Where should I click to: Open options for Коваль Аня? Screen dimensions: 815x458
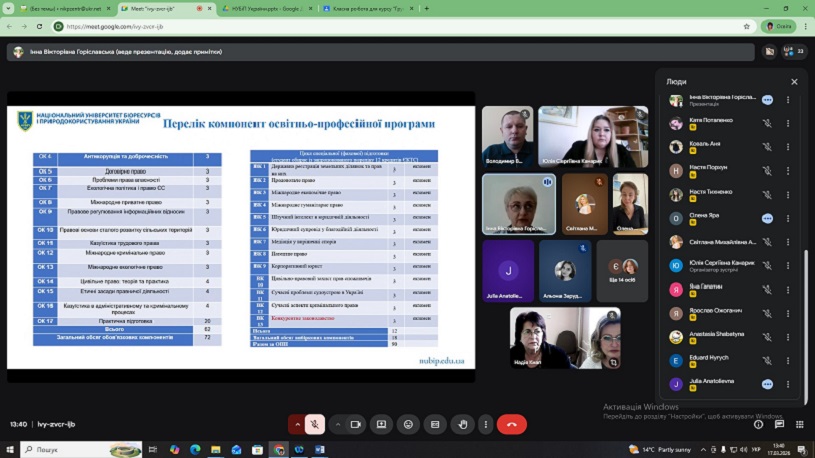788,147
